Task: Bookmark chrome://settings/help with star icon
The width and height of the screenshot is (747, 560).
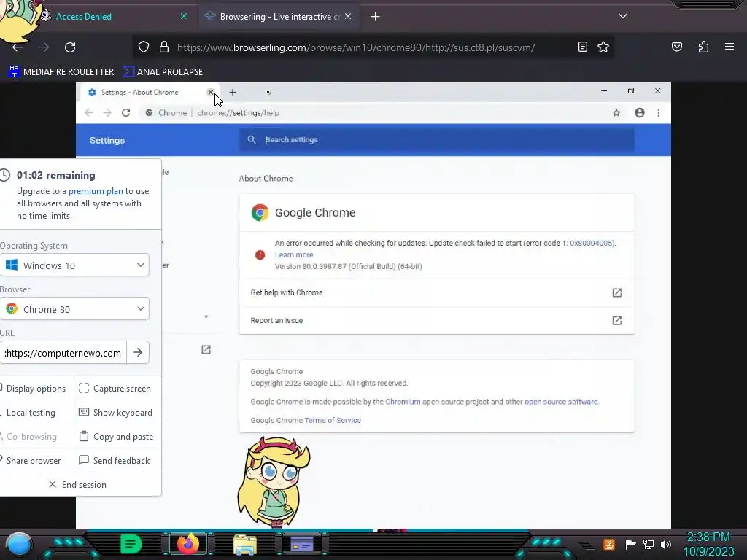Action: pyautogui.click(x=616, y=113)
